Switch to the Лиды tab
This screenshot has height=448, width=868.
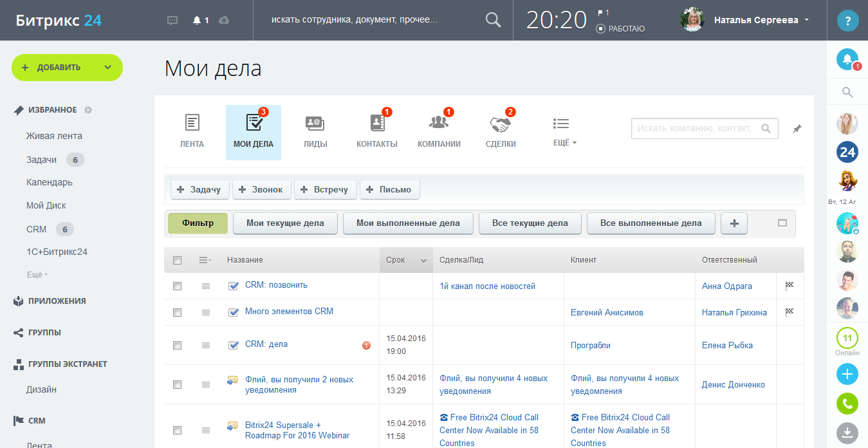pos(315,131)
